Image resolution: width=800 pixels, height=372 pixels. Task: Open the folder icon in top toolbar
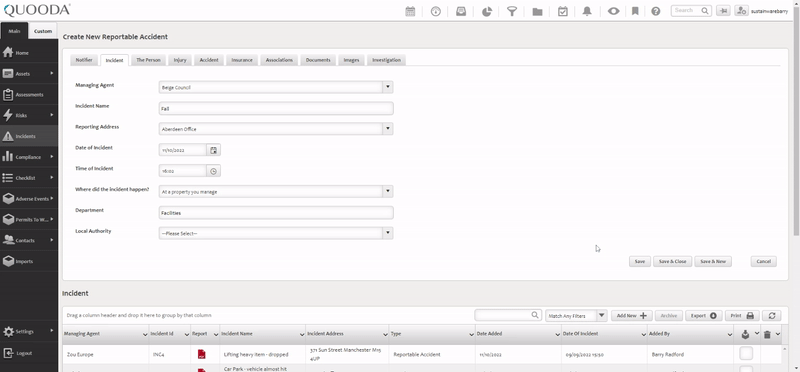click(x=537, y=11)
